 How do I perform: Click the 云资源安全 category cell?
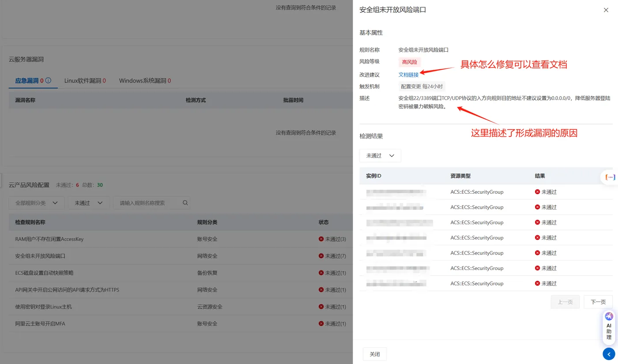[210, 307]
